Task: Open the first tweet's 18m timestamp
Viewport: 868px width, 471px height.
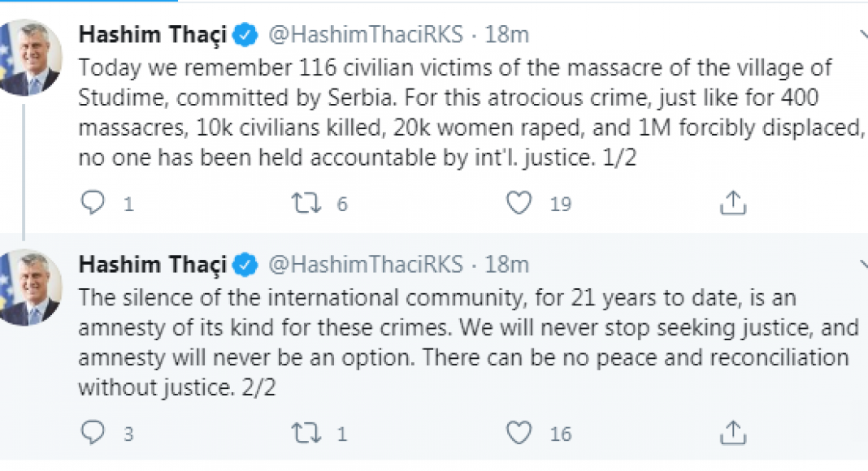Action: (507, 35)
